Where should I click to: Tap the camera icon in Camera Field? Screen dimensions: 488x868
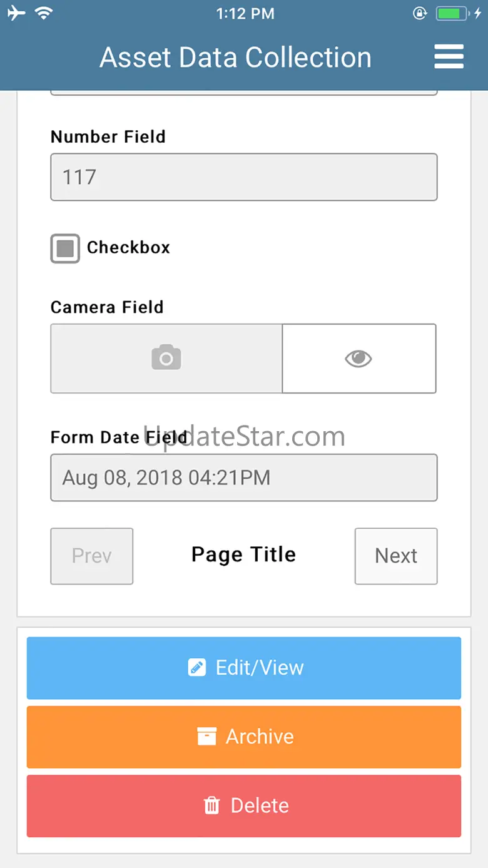[x=166, y=358]
